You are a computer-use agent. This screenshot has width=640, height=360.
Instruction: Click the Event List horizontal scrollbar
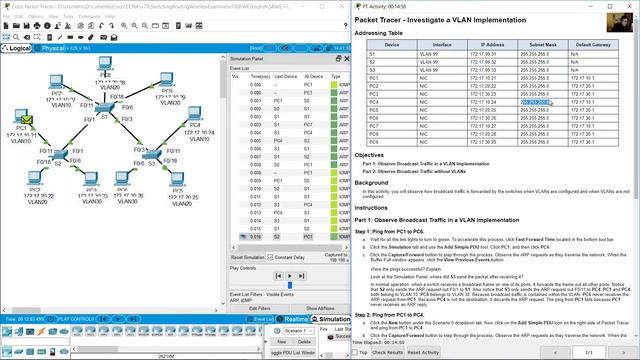(290, 247)
